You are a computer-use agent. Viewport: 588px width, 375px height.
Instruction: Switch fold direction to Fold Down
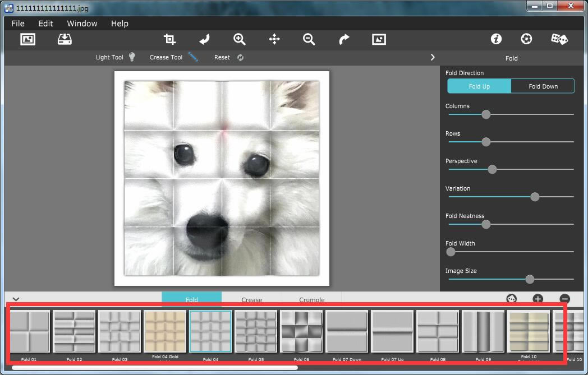click(543, 86)
